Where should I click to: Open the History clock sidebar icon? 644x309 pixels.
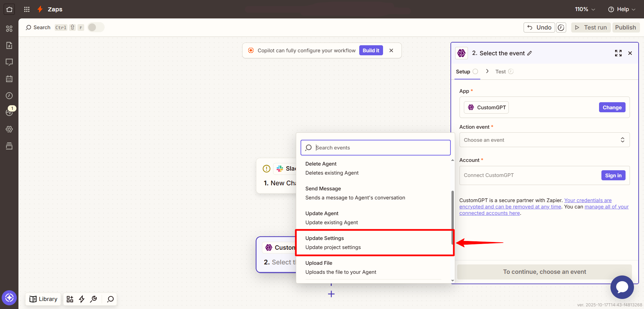pyautogui.click(x=9, y=96)
